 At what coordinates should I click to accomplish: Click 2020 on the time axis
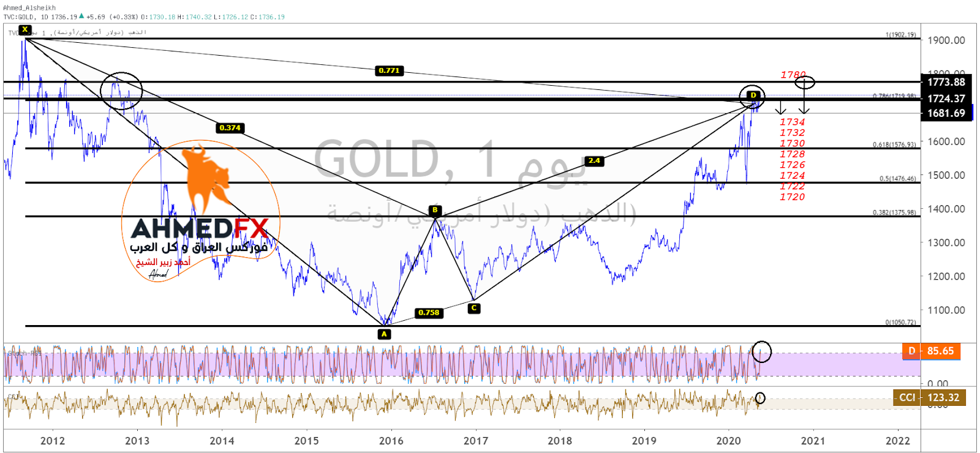tap(729, 441)
